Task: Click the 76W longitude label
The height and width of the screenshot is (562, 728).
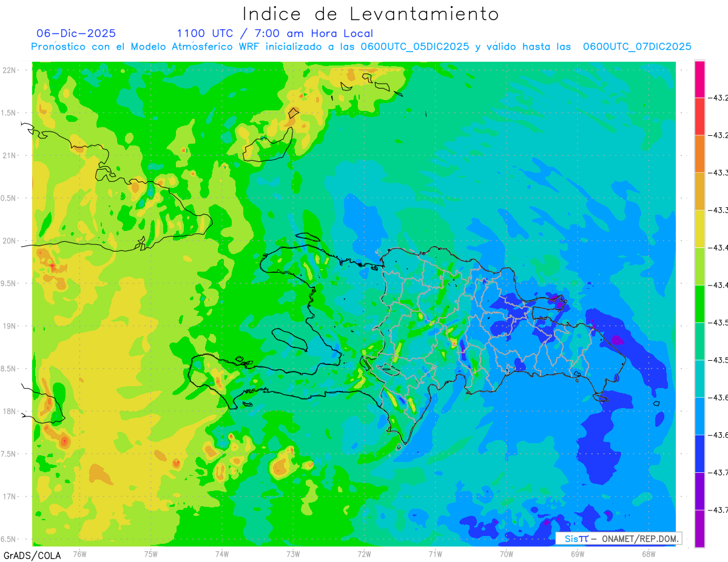Action: point(79,553)
